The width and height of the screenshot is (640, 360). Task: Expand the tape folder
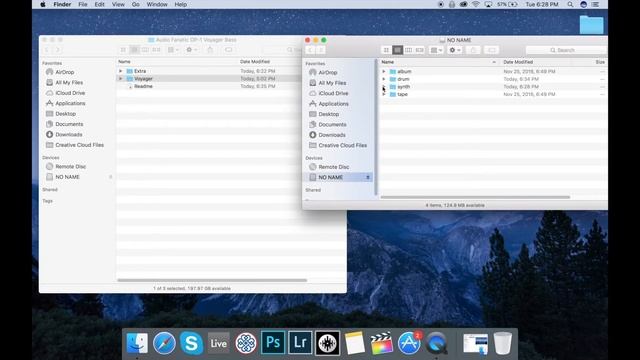click(x=384, y=94)
